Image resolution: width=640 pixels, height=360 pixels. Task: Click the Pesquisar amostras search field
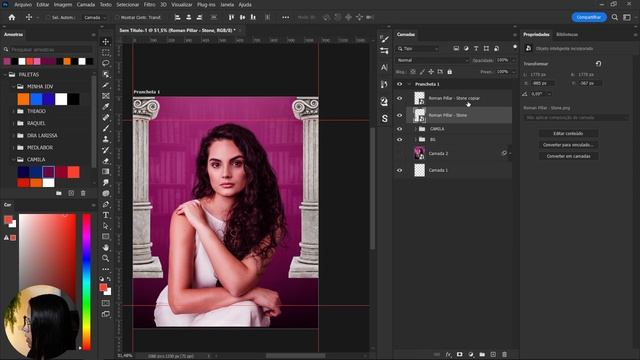tap(48, 49)
